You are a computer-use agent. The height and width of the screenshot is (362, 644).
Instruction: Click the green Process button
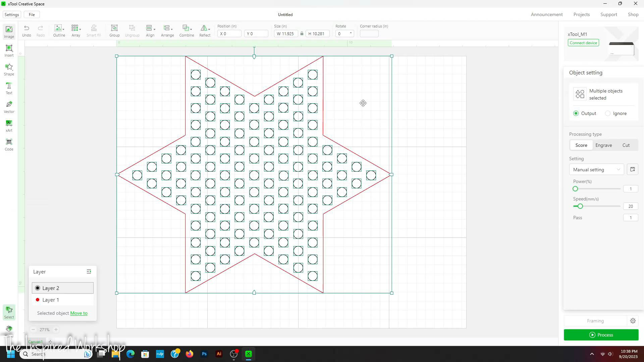click(601, 335)
